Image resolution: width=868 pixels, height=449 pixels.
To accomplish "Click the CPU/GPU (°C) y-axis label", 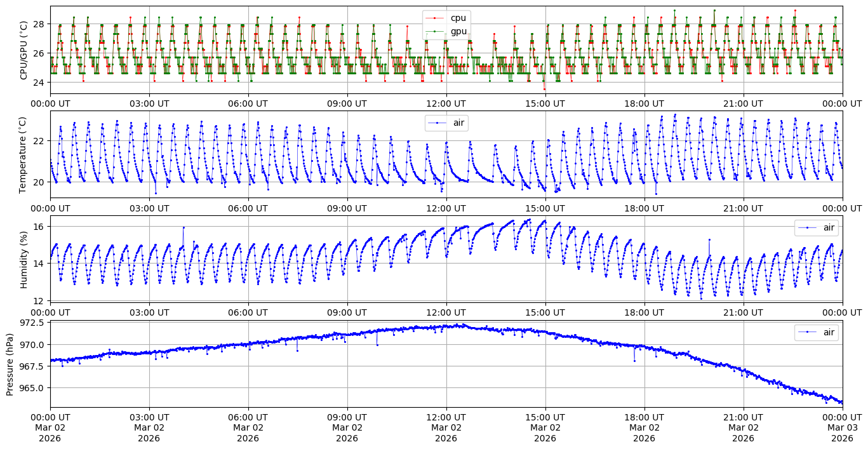I will tap(24, 50).
